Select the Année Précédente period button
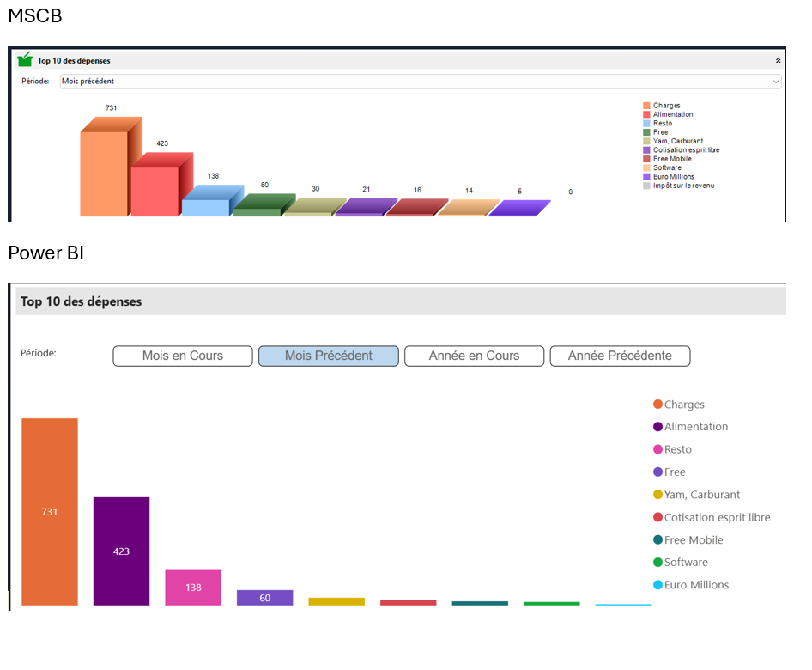812x670 pixels. pyautogui.click(x=620, y=356)
